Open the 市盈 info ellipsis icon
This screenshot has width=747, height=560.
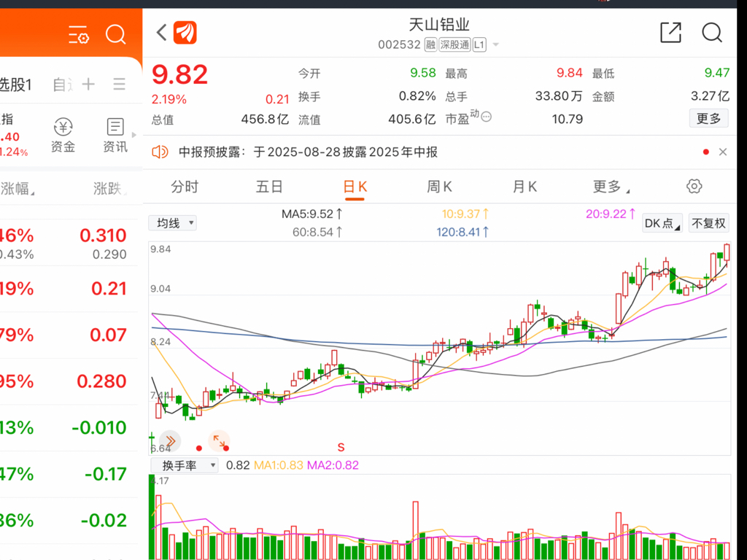click(487, 117)
